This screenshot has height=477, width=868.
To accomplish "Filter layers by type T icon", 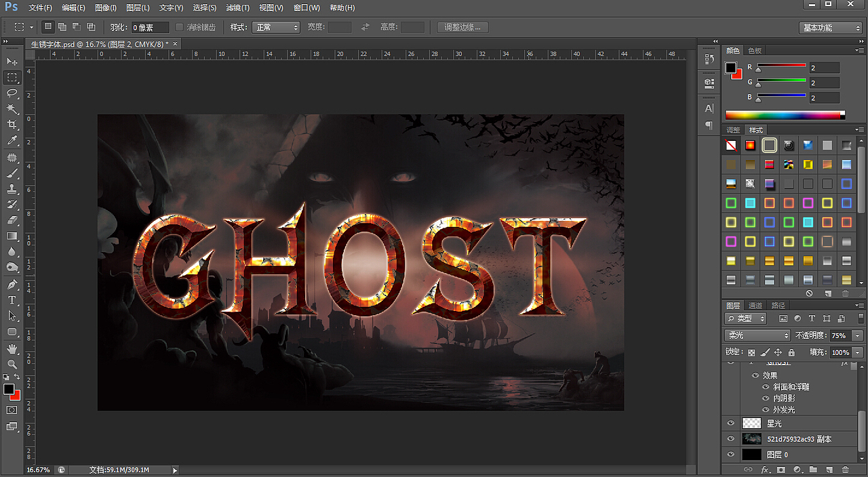I will [811, 318].
